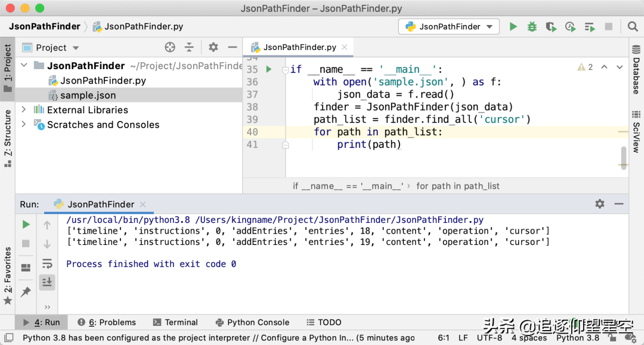Click the up stack trace arrow
Viewport: 644px width, 345px height.
(x=47, y=225)
